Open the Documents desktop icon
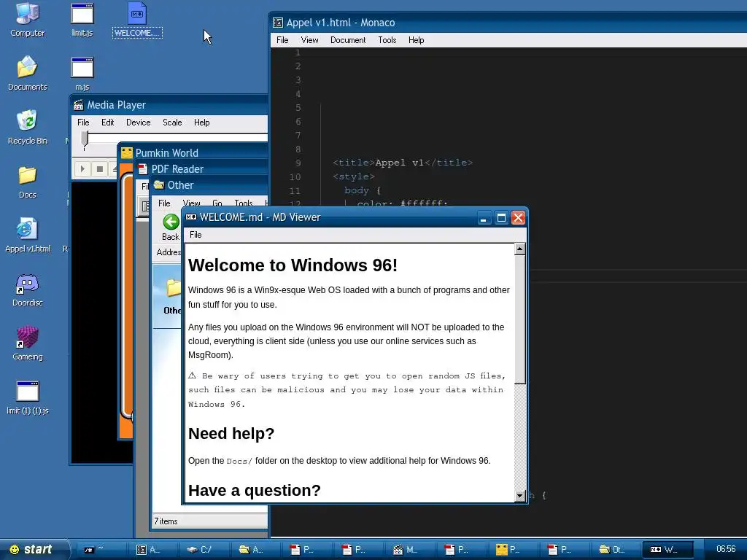 coord(27,73)
